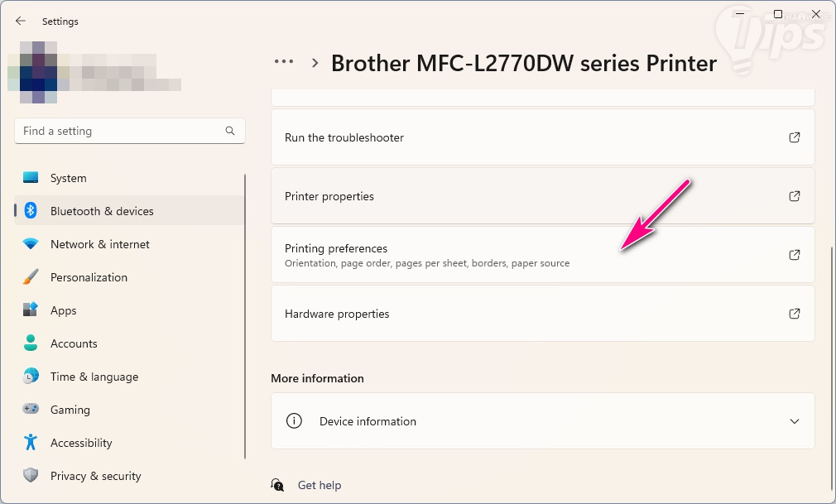Select Time & language in sidebar
Image resolution: width=836 pixels, height=504 pixels.
point(94,377)
